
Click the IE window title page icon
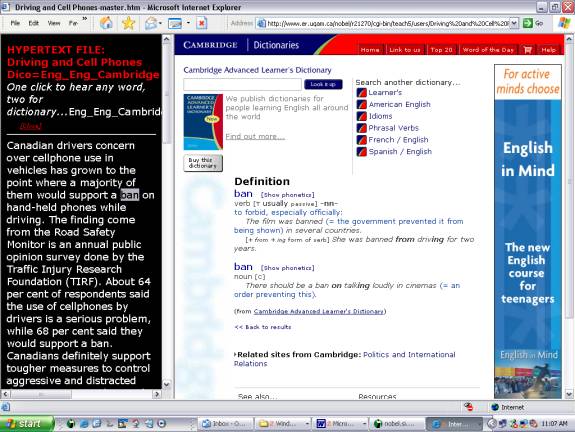(x=6, y=7)
